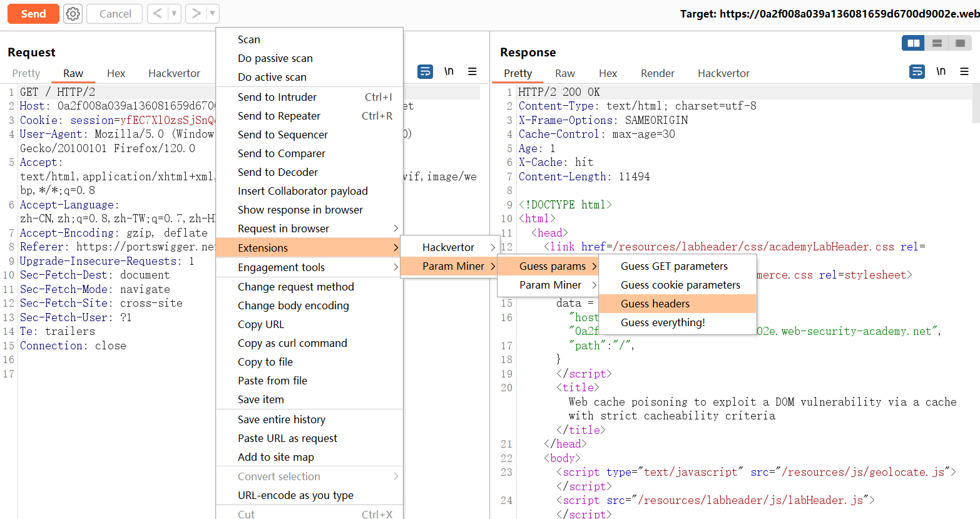
Task: Expand the back history dropdown arrow
Action: [x=174, y=14]
